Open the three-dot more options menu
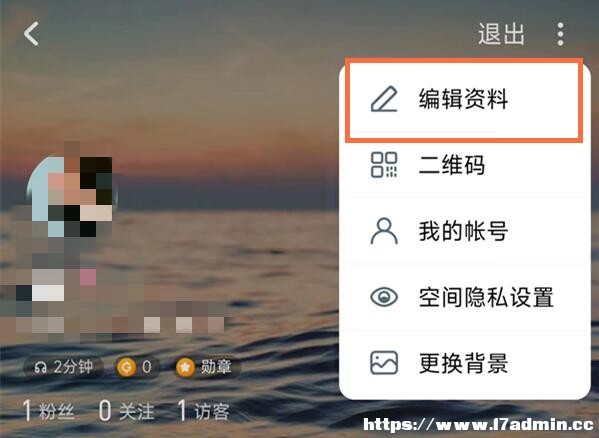This screenshot has width=599, height=438. (x=560, y=34)
